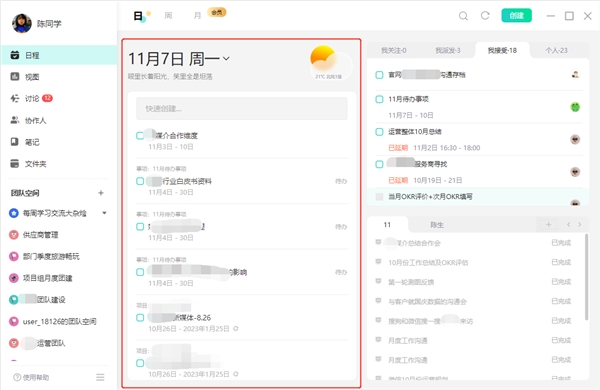Click the green 创建 button
The height and width of the screenshot is (390, 600).
point(517,16)
